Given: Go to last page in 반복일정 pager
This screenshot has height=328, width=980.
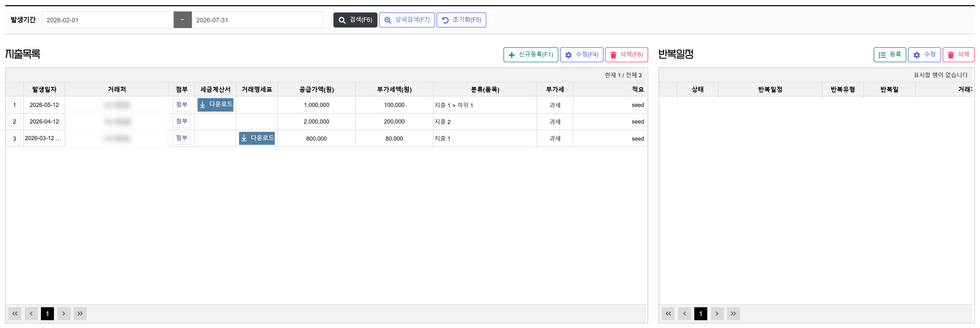Looking at the screenshot, I should [x=733, y=313].
